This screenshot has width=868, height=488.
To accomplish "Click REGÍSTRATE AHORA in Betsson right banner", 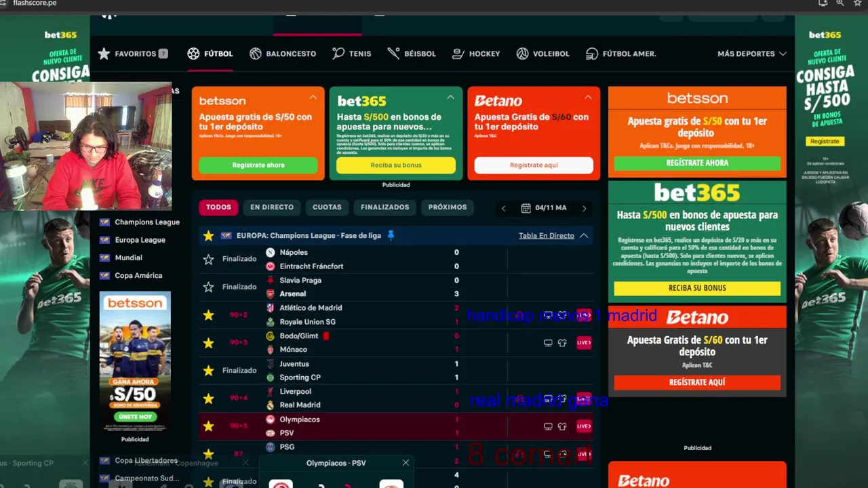I will pos(697,163).
